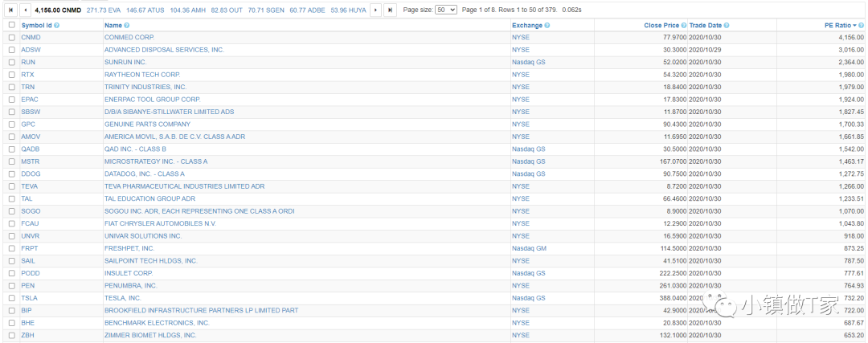Open help icon next to PE Ratio
868x343 pixels.
coord(861,26)
